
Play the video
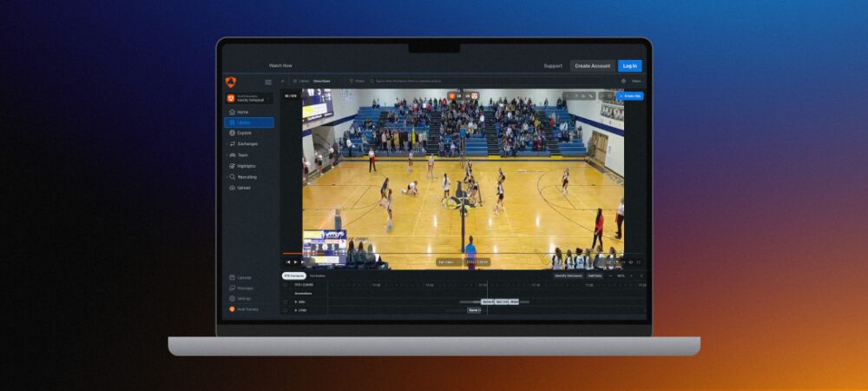click(x=296, y=262)
